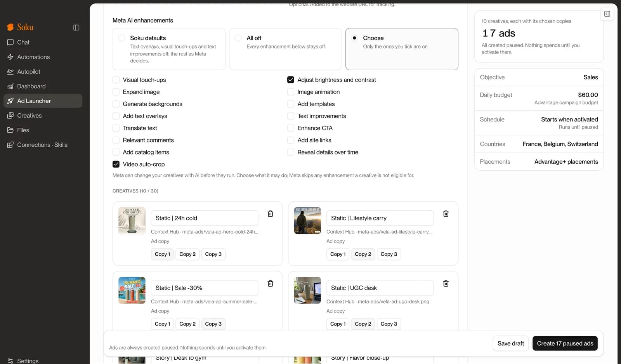The height and width of the screenshot is (364, 621).
Task: Click the Autopilot icon in sidebar
Action: point(10,72)
